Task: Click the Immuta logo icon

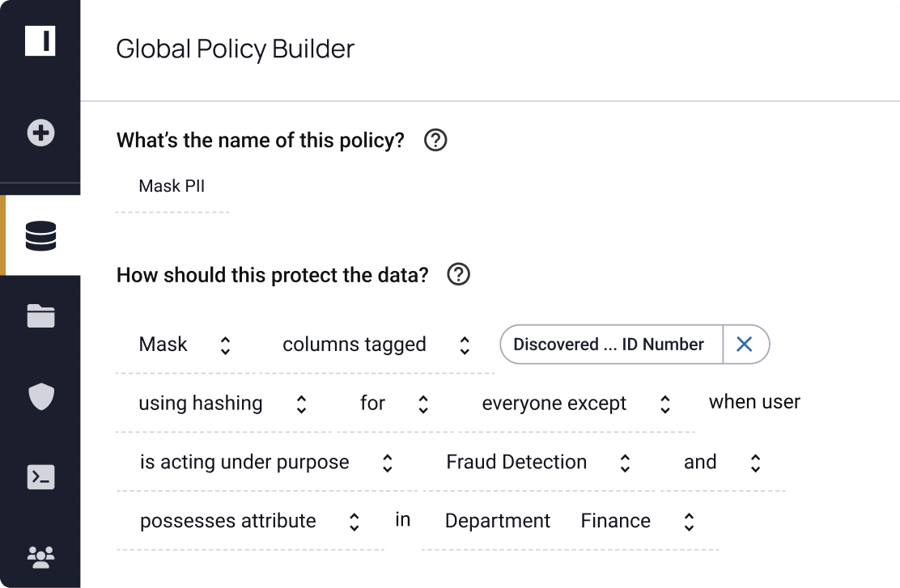Action: (x=40, y=41)
